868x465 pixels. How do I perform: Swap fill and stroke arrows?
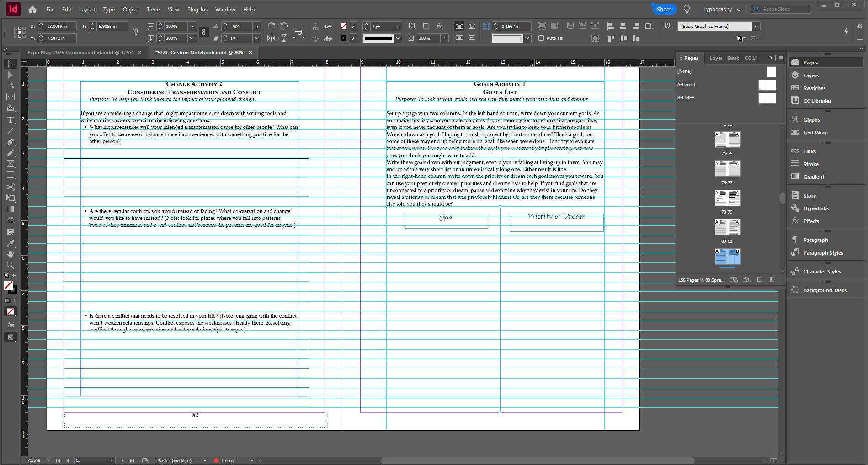click(15, 276)
